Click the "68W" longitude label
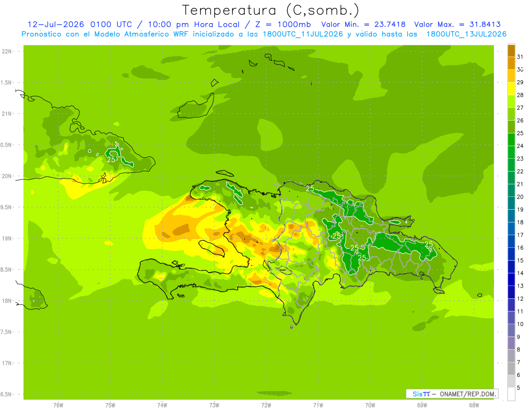This screenshot has width=532, height=411. [x=474, y=405]
